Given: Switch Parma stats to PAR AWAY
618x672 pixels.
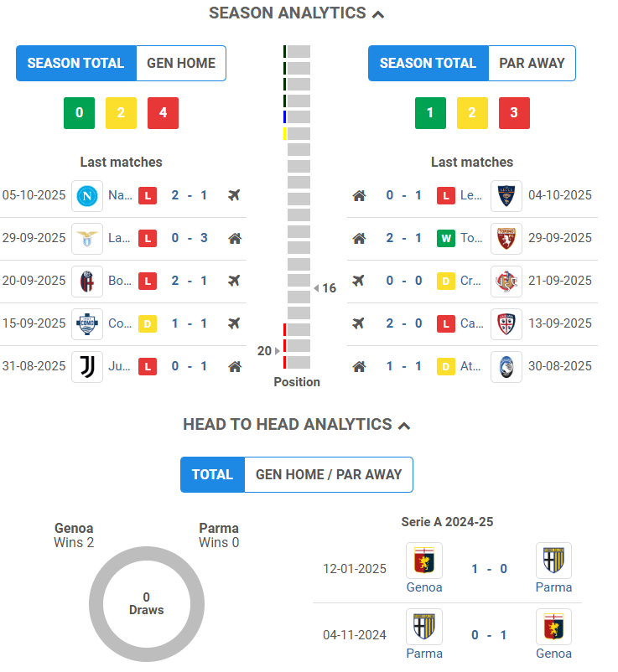Looking at the screenshot, I should (x=532, y=63).
